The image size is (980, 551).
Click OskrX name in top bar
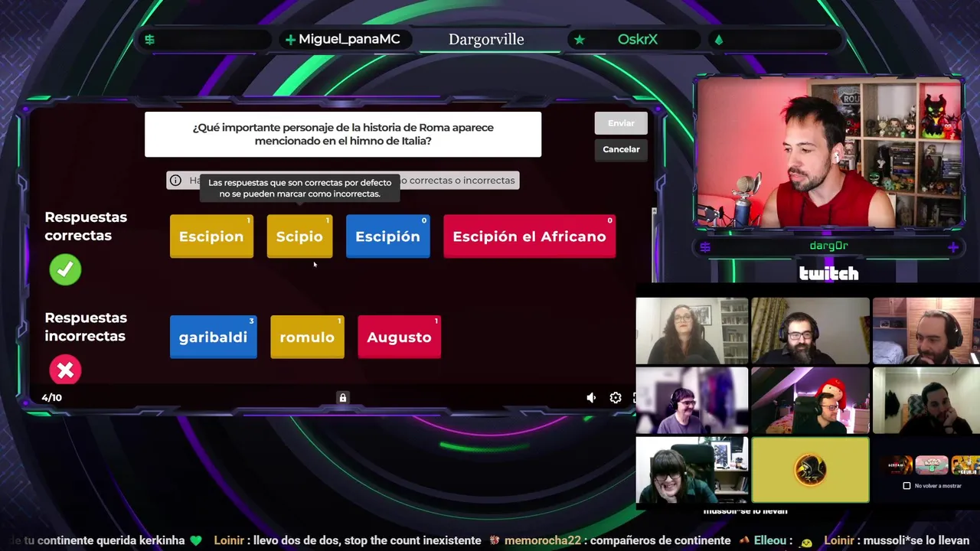[x=638, y=40]
